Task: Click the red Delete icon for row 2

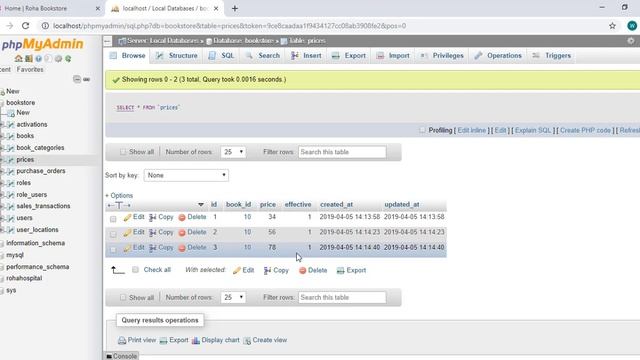Action: coord(182,233)
